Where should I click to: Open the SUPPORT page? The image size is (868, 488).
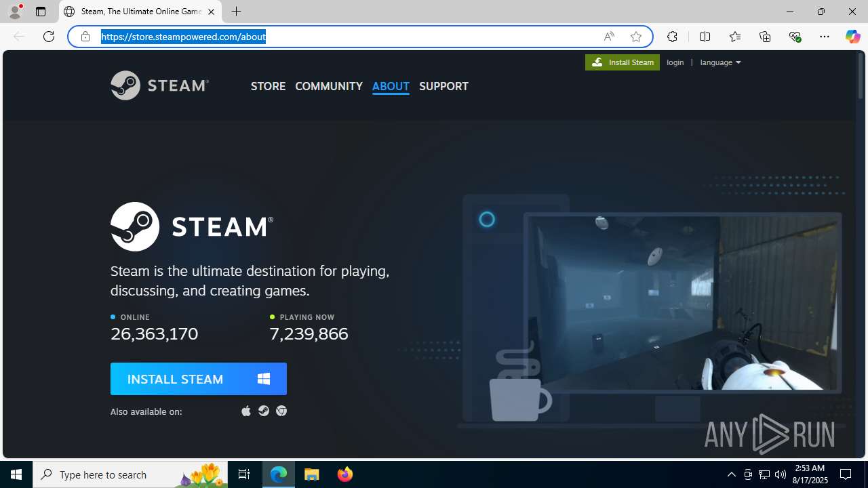(443, 86)
